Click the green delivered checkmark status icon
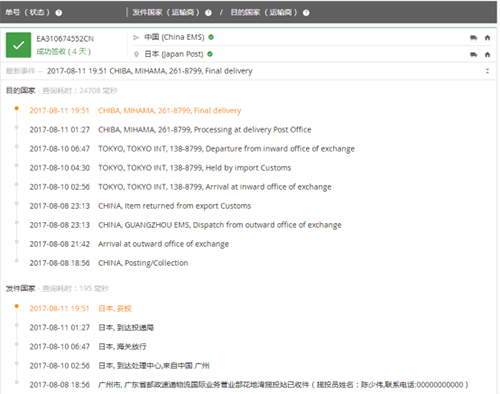The height and width of the screenshot is (394, 500). 18,45
